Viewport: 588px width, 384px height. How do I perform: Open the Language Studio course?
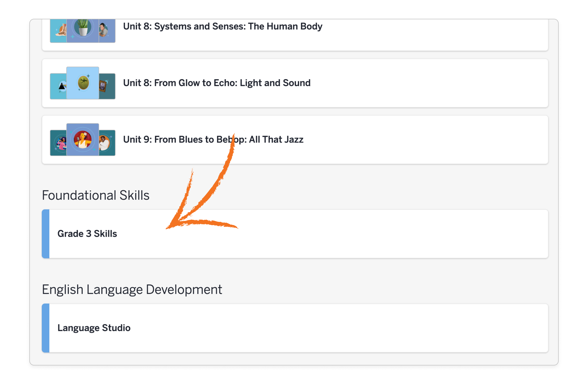[x=94, y=328]
